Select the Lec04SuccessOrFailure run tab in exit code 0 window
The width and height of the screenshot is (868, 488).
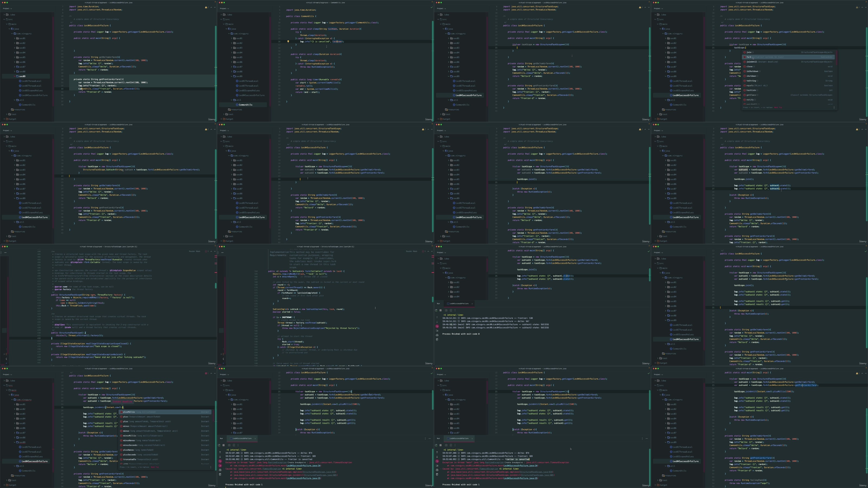point(459,303)
